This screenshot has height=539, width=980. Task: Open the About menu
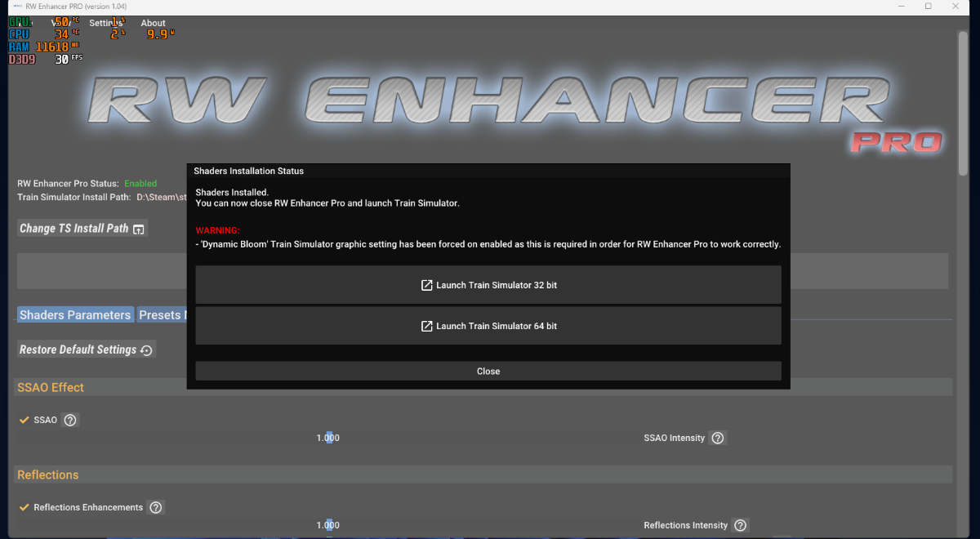153,24
